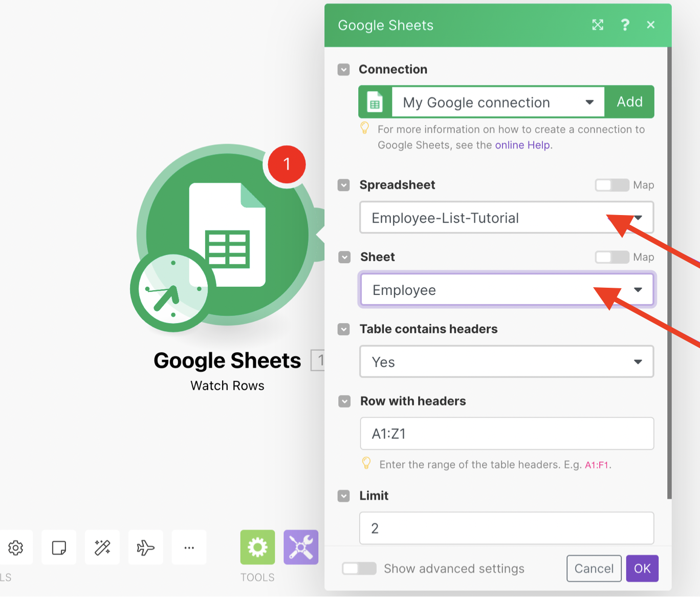The image size is (700, 597).
Task: Open the help question mark icon
Action: pos(625,25)
